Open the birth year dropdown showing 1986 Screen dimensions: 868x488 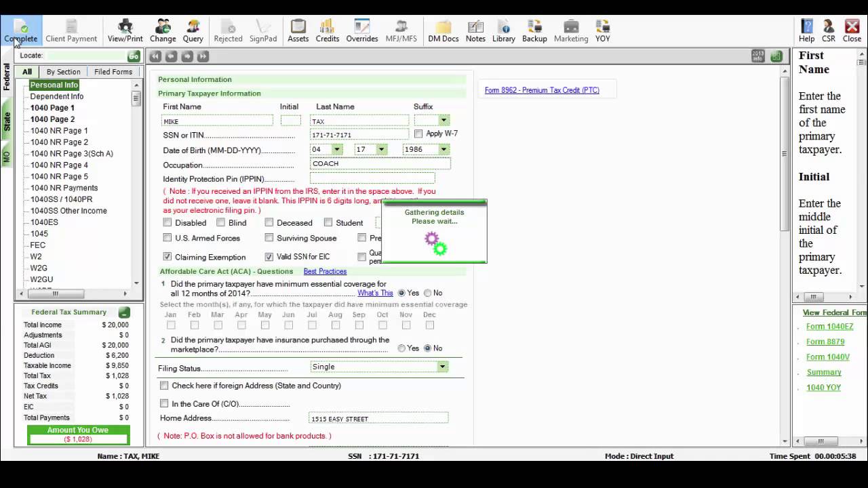pyautogui.click(x=443, y=149)
